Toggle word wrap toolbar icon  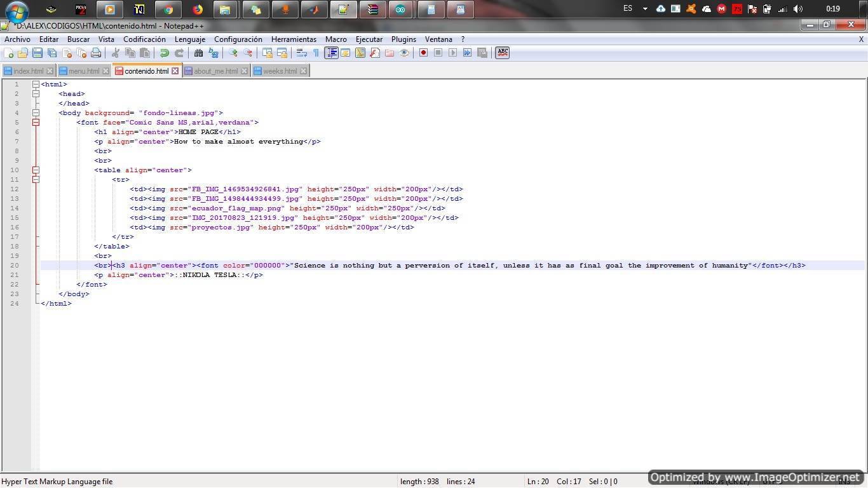click(301, 53)
